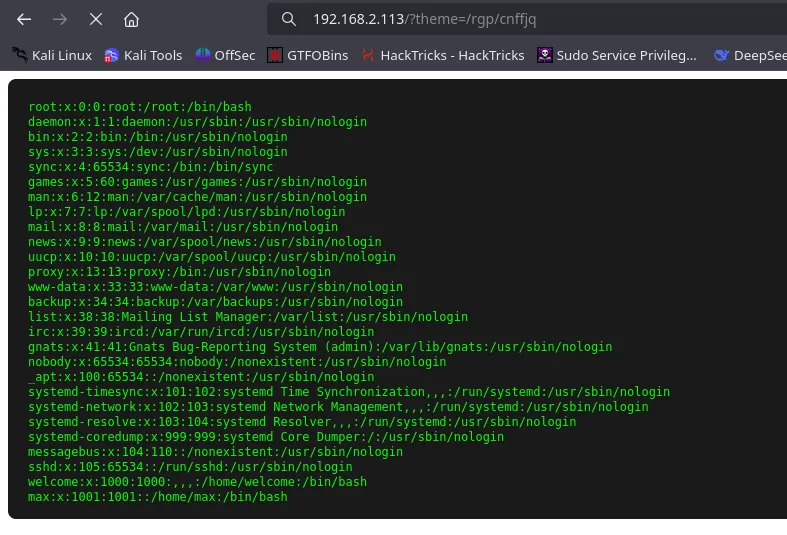
Task: Click the Sudo Service Privileg... bookmark icon
Action: (x=545, y=55)
